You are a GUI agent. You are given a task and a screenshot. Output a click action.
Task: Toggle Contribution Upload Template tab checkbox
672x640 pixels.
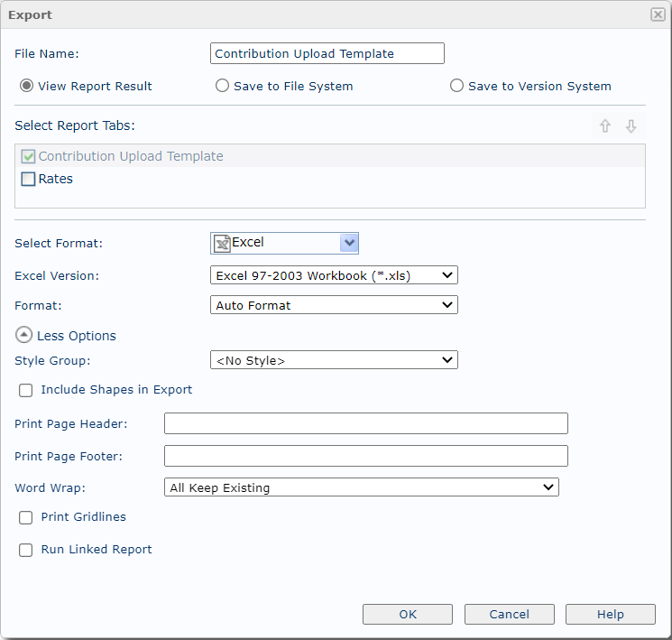point(28,156)
